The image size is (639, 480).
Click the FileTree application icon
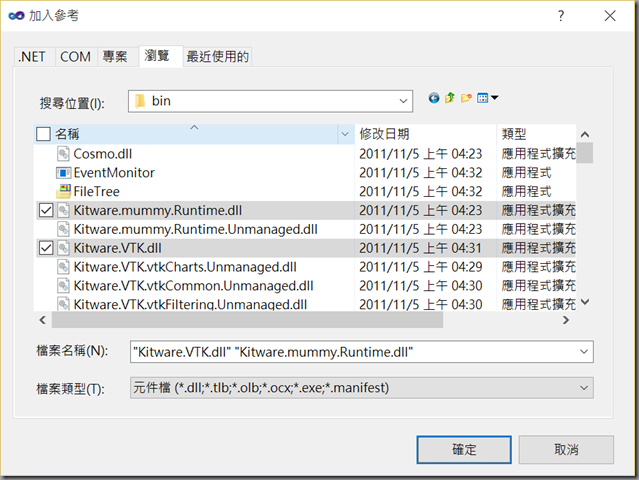click(x=64, y=191)
